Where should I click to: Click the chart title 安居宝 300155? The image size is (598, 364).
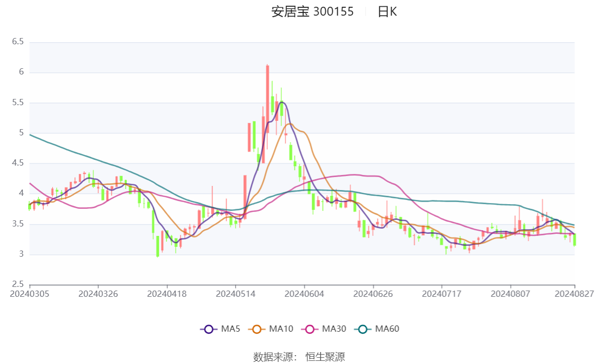(x=312, y=11)
